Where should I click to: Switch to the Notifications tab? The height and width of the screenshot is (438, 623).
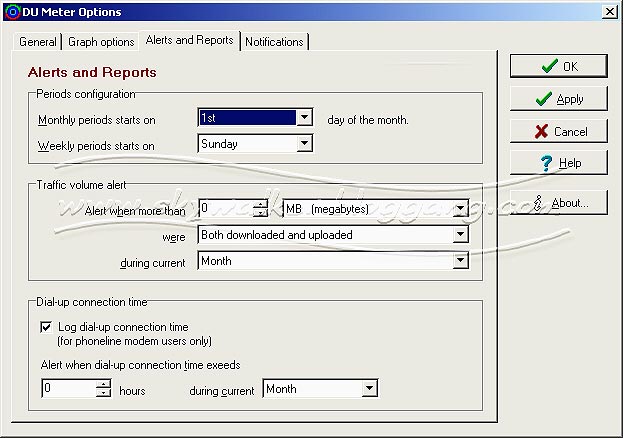click(274, 42)
